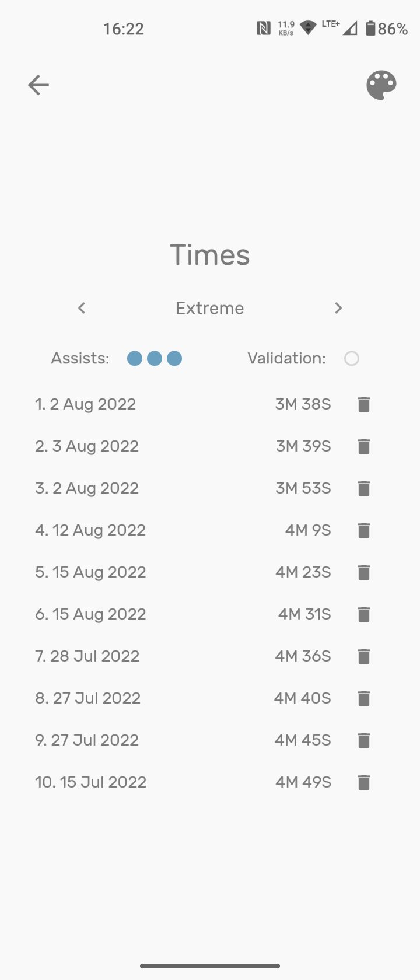Open the color theme palette
The image size is (420, 980).
click(x=381, y=85)
